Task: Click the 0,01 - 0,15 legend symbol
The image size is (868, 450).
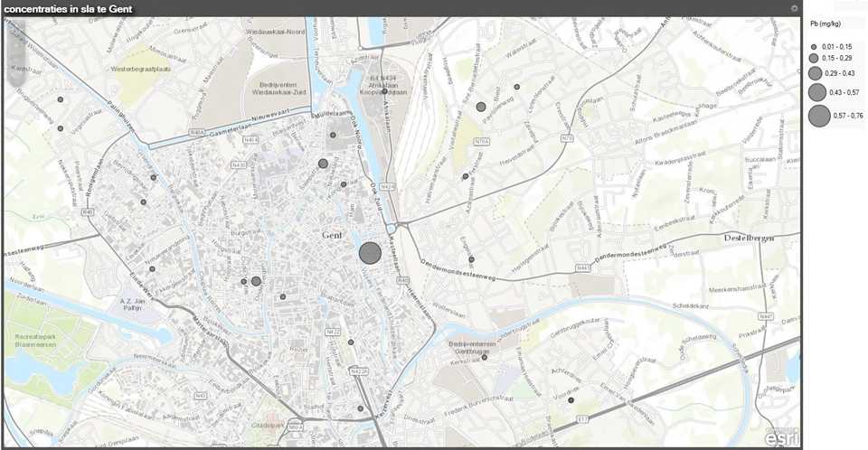Action: (814, 45)
